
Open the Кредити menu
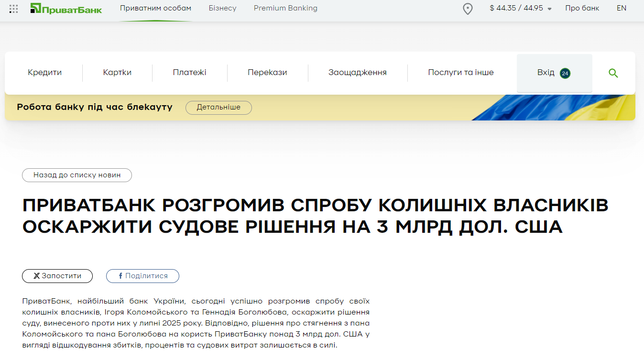44,73
